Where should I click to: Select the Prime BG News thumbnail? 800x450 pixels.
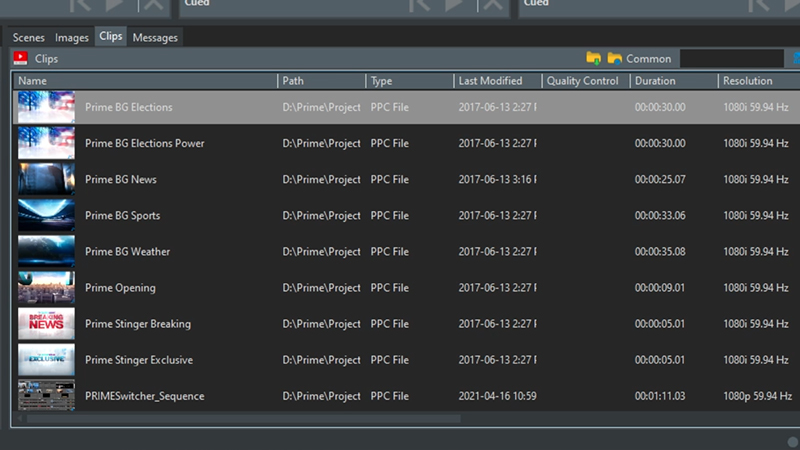46,180
